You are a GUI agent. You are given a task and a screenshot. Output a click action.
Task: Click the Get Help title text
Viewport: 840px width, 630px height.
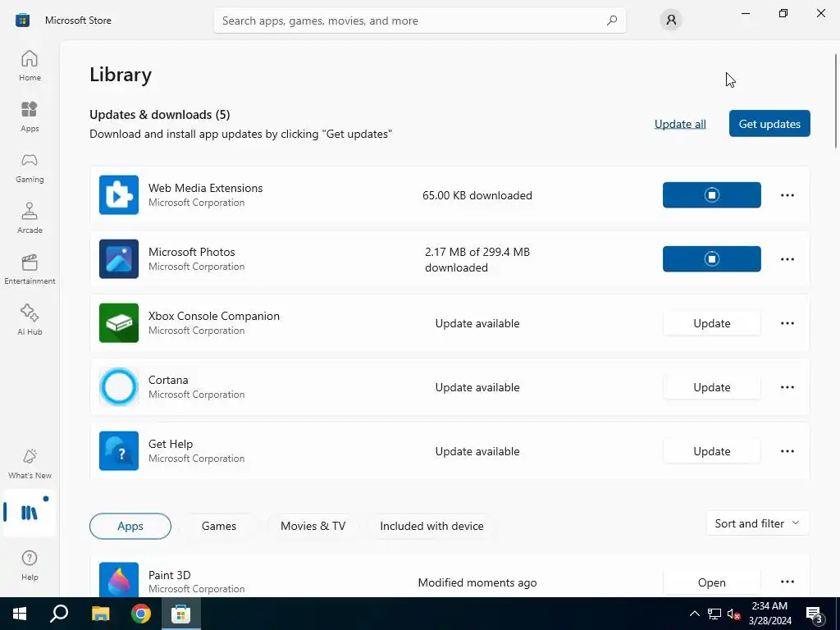[171, 444]
